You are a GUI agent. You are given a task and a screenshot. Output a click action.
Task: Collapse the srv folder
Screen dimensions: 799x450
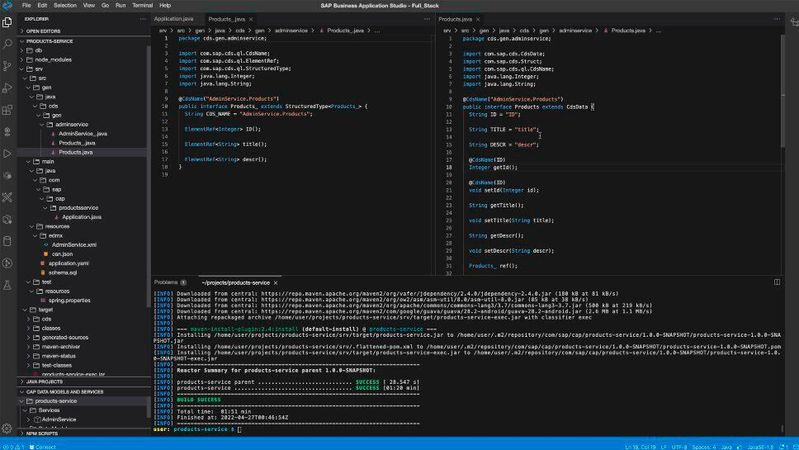[39, 69]
